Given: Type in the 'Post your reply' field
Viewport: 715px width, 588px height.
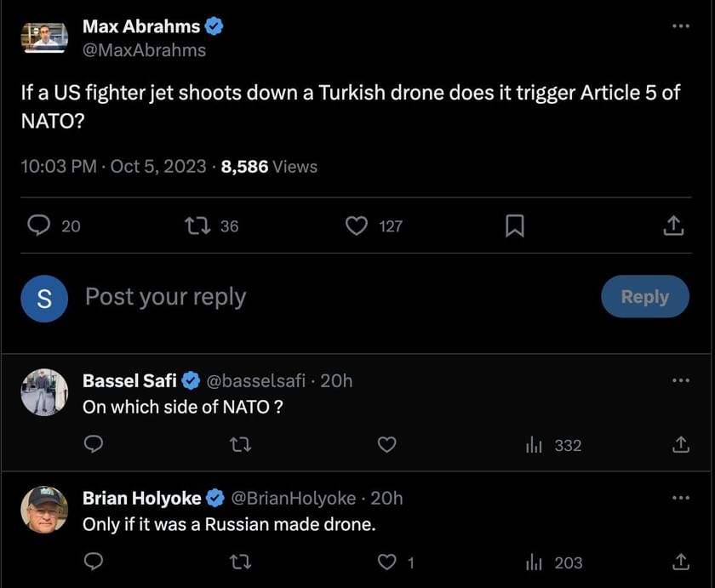Looking at the screenshot, I should (x=298, y=297).
